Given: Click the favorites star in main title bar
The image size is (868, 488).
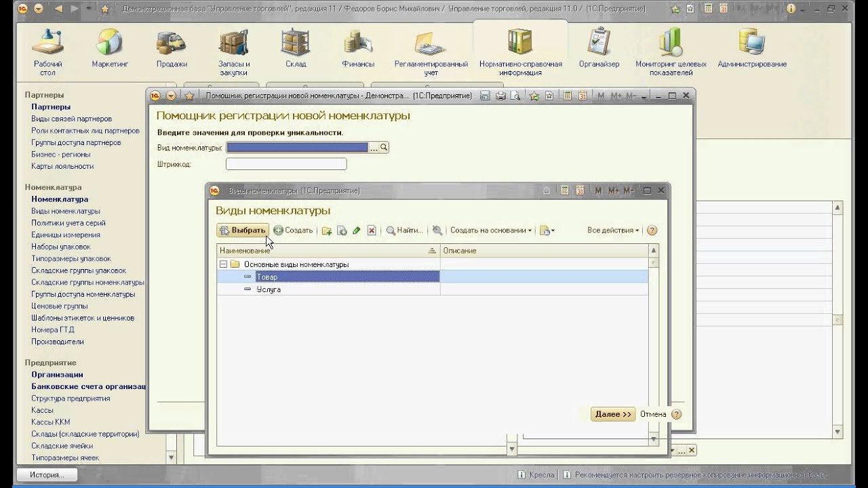Looking at the screenshot, I should tap(104, 9).
